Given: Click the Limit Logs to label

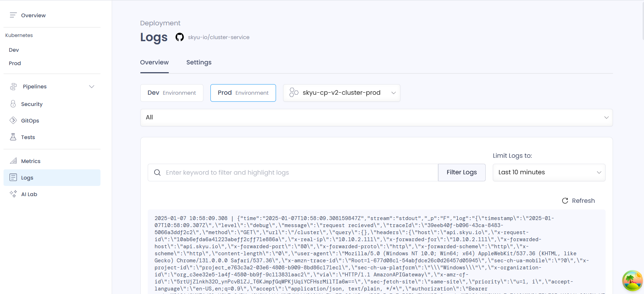Looking at the screenshot, I should click(x=513, y=156).
